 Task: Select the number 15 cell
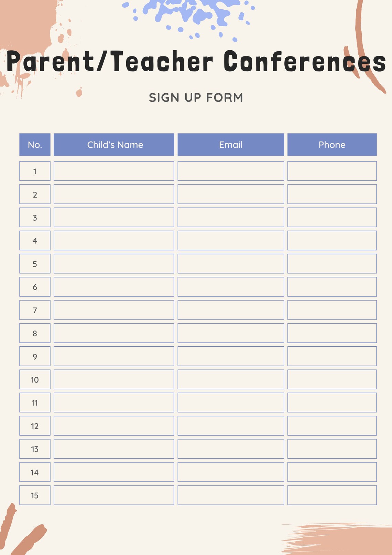pyautogui.click(x=35, y=495)
